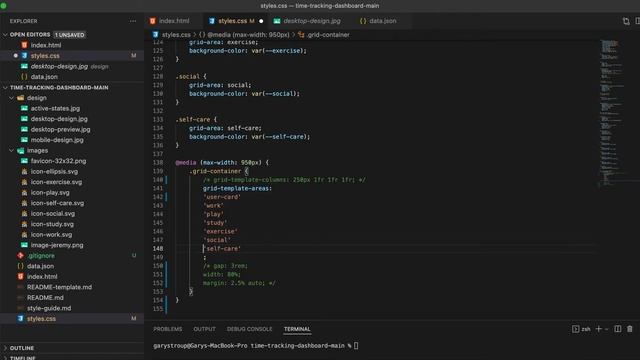Click unsaved dot on styles.css tab
640x360 pixels.
(261, 21)
